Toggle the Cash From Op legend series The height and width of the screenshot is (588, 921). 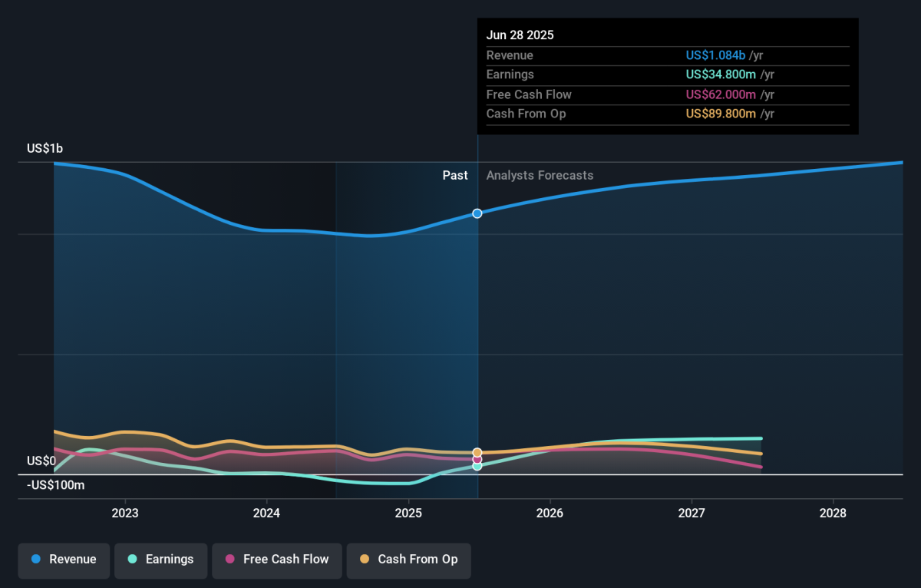click(408, 560)
